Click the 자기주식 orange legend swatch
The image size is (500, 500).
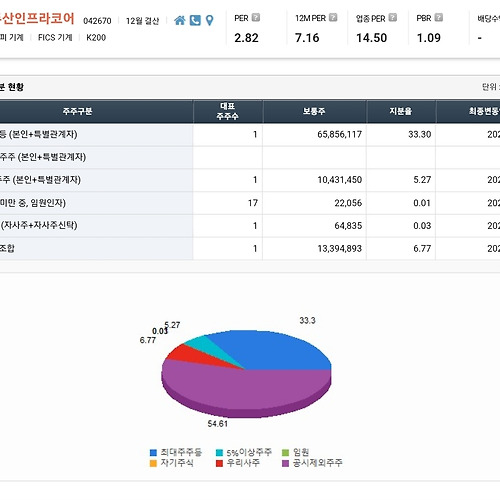(x=153, y=463)
